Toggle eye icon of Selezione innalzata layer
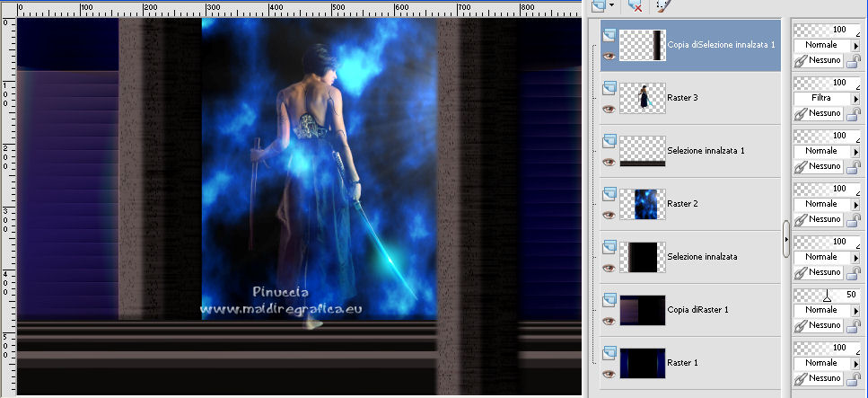Image resolution: width=868 pixels, height=398 pixels. pos(609,268)
